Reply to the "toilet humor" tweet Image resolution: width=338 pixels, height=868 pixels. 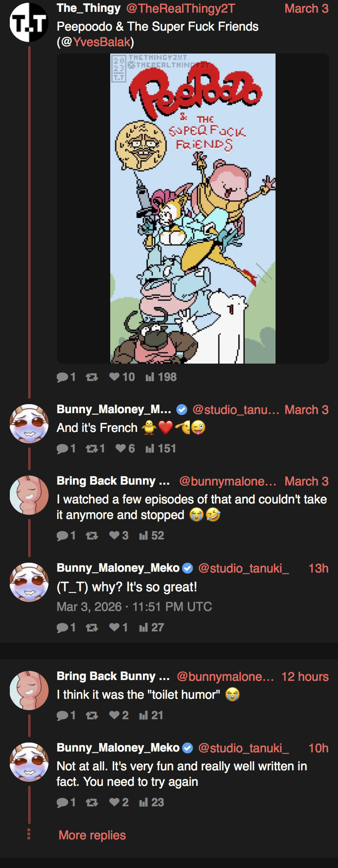[62, 716]
